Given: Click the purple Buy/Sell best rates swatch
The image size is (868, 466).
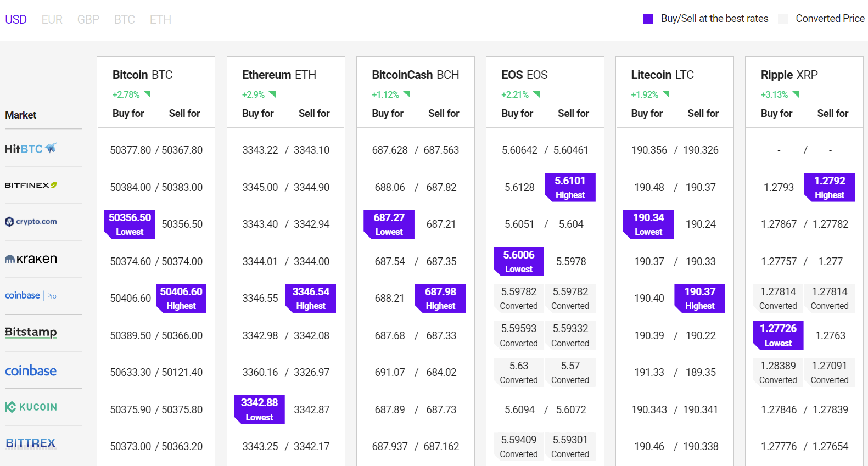Looking at the screenshot, I should (648, 19).
